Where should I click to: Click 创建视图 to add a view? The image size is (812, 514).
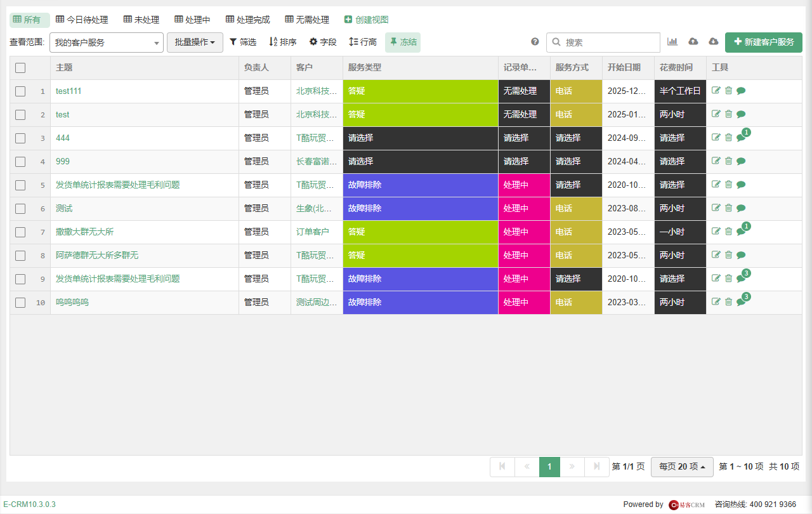click(x=366, y=20)
